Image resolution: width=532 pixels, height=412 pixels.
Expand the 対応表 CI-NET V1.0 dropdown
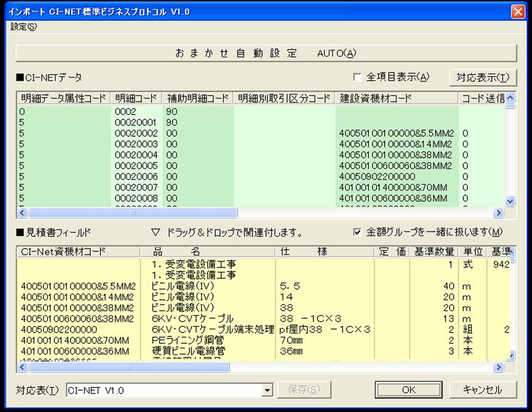point(267,391)
